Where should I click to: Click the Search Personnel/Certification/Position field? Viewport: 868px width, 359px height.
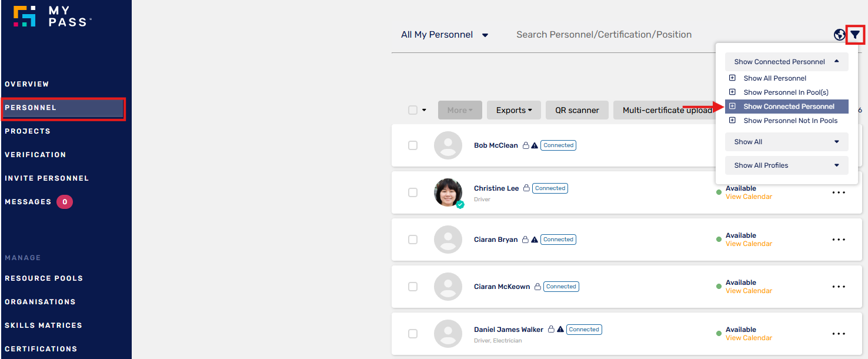point(604,35)
